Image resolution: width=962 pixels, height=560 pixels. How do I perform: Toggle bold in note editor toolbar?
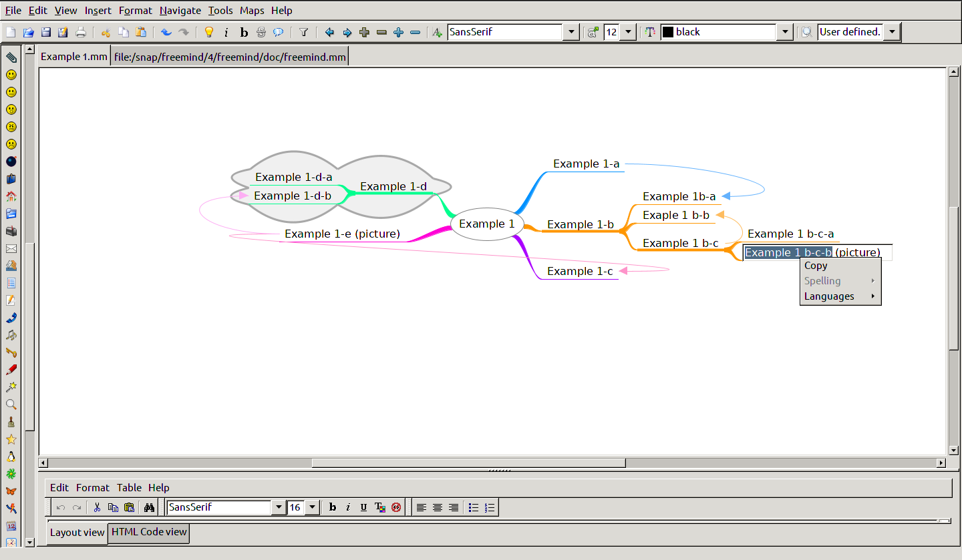point(332,507)
